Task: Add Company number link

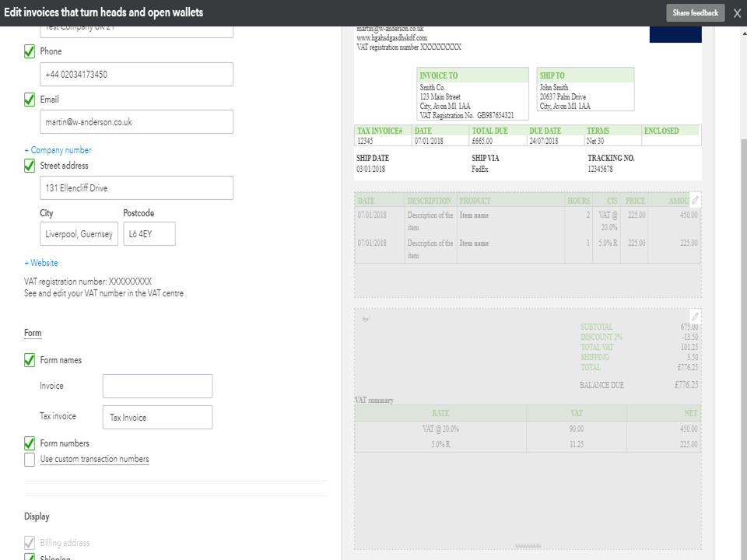Action: point(58,150)
